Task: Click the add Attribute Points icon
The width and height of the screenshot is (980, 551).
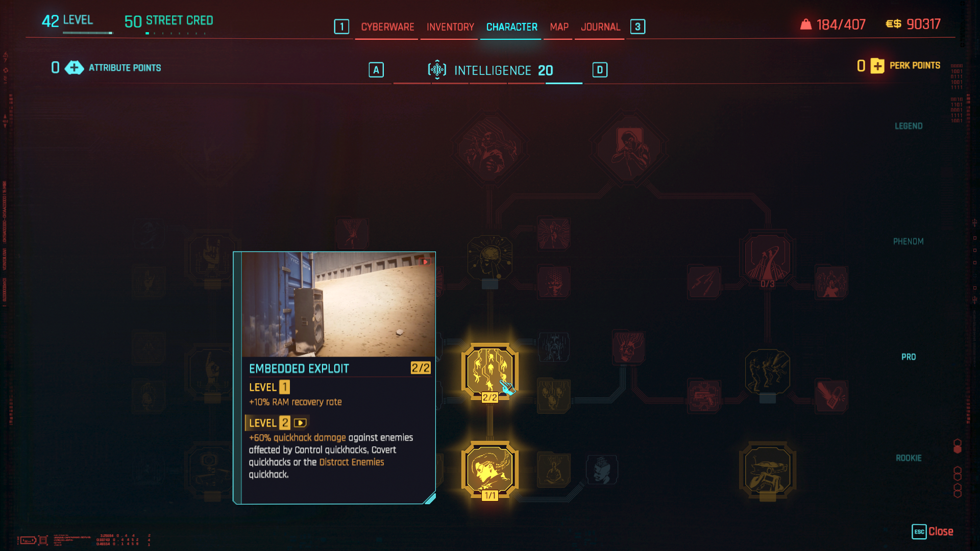Action: pyautogui.click(x=73, y=67)
